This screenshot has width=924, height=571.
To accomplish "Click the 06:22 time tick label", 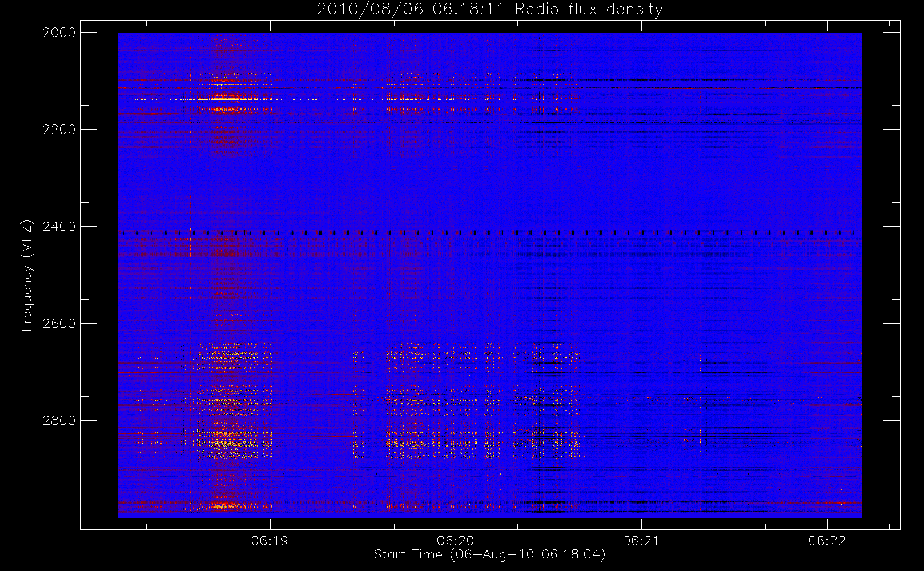I will [827, 541].
